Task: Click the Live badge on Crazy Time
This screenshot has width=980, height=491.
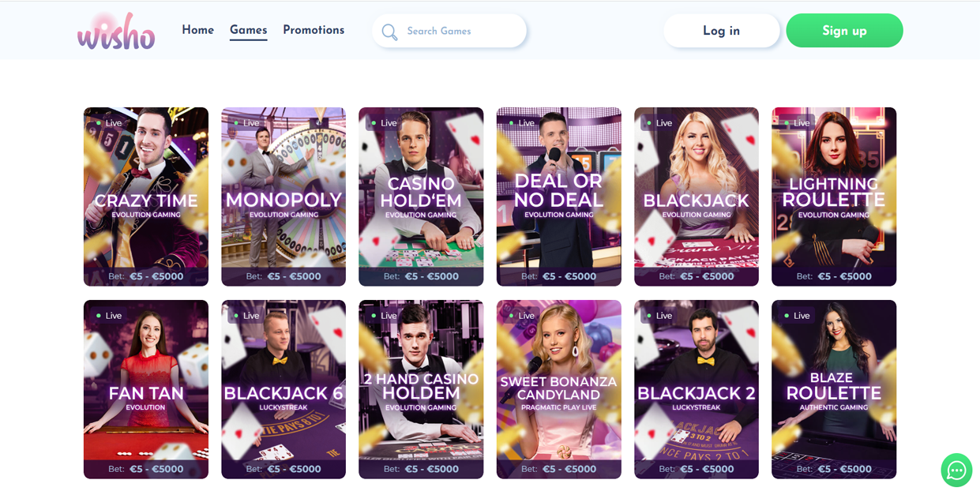Action: coord(109,123)
